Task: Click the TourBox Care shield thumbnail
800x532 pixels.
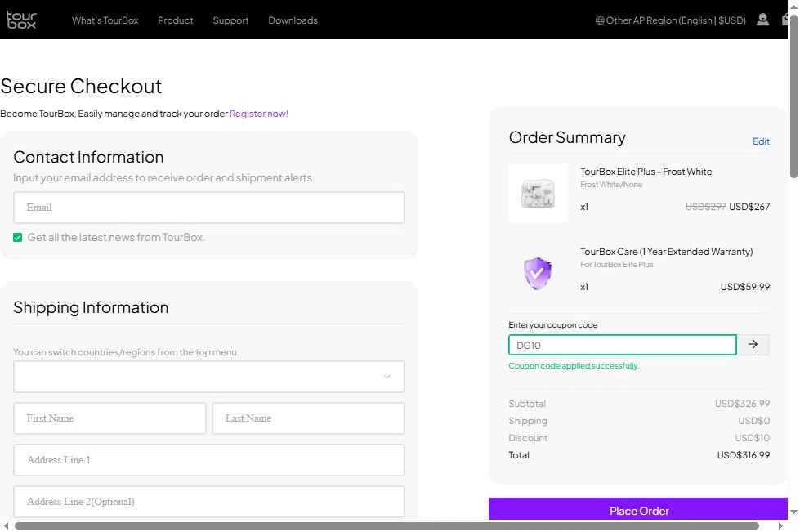Action: 537,274
